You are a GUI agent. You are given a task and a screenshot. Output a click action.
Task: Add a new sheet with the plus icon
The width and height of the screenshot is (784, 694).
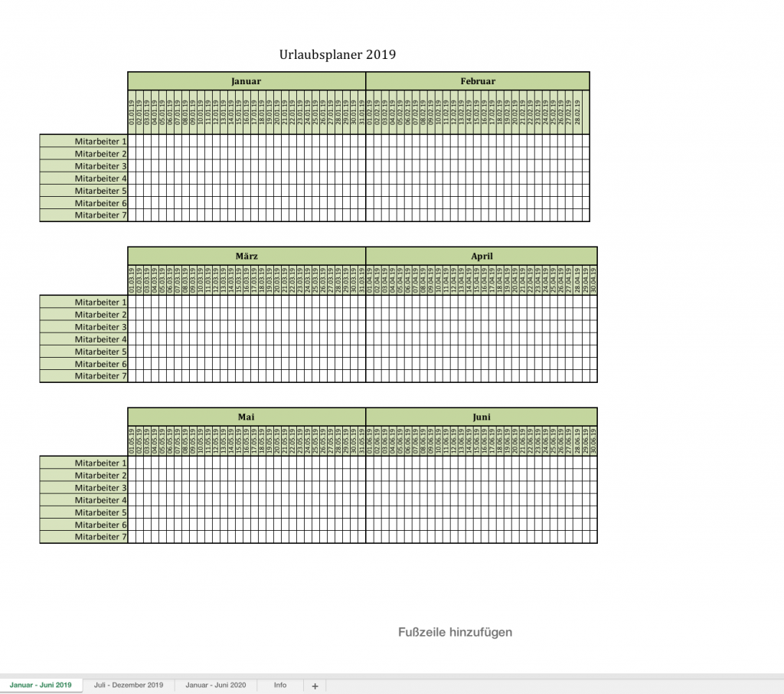point(315,686)
